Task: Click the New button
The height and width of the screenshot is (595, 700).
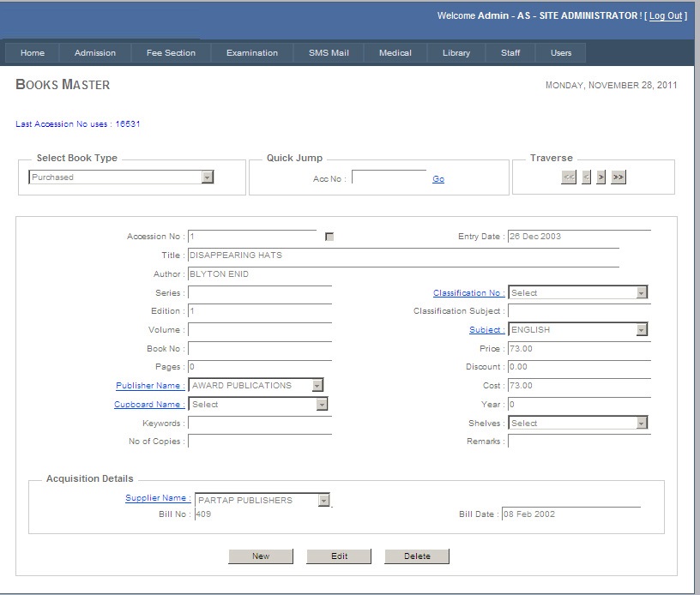Action: (261, 556)
